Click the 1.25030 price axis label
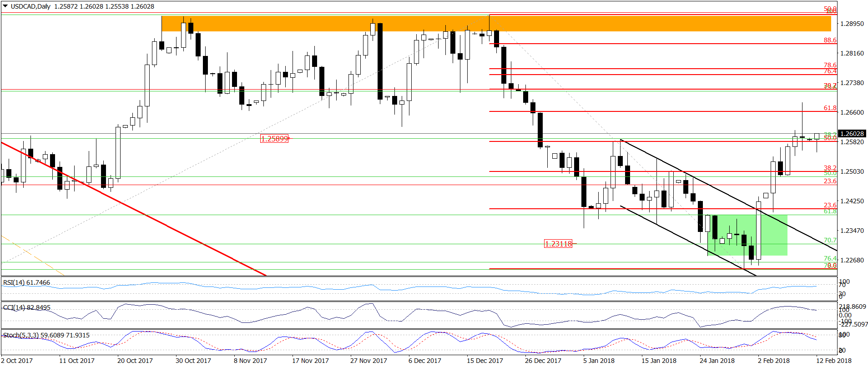 pos(852,171)
